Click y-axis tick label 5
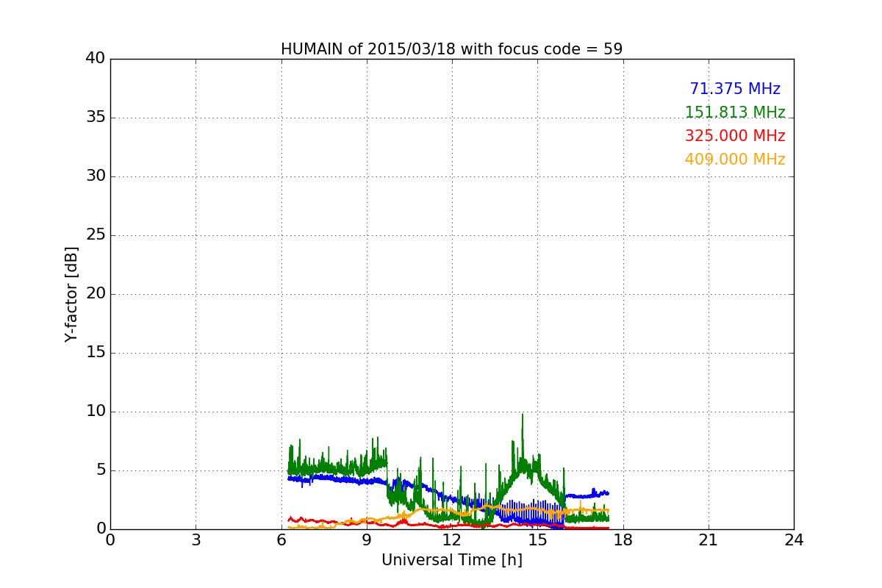The width and height of the screenshot is (882, 588). (100, 470)
